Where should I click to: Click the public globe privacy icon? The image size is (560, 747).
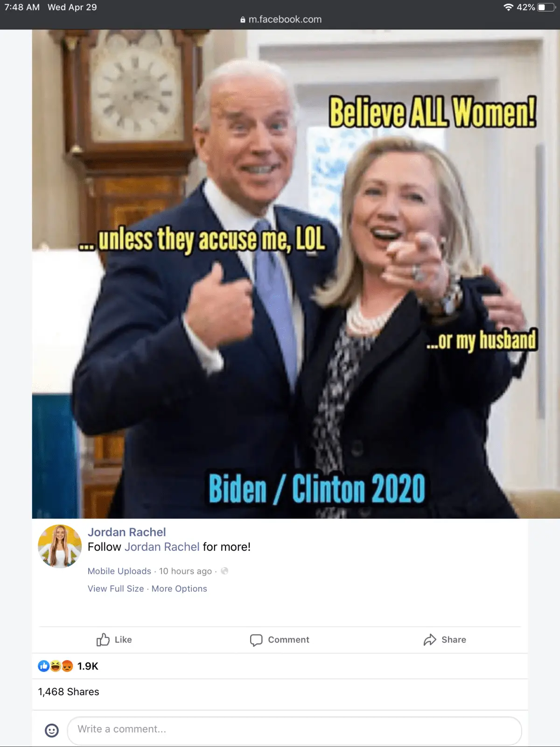[224, 571]
